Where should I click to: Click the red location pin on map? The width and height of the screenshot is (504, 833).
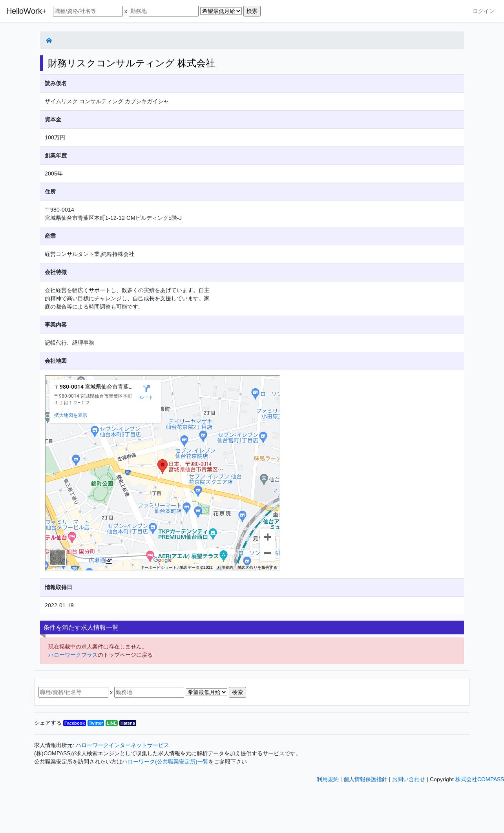[163, 466]
